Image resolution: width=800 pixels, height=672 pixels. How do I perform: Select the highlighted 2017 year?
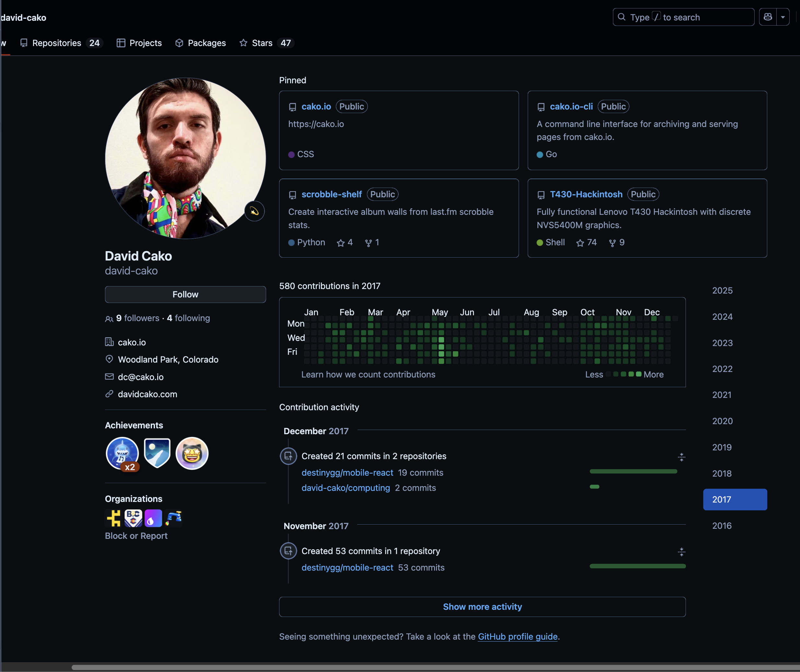pos(735,499)
